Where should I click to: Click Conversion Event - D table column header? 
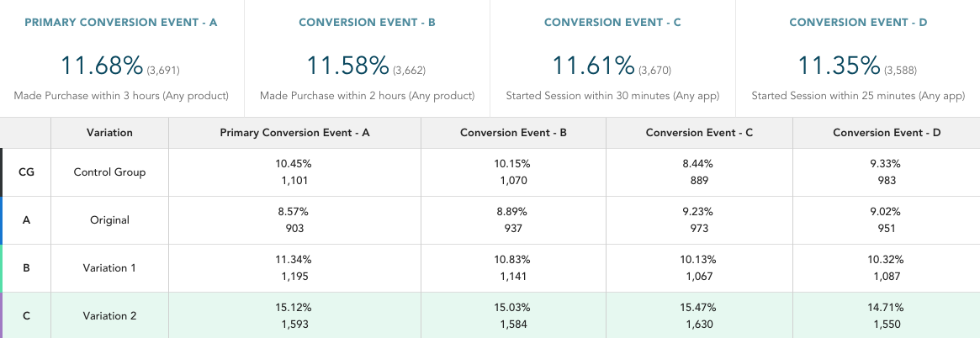[887, 133]
